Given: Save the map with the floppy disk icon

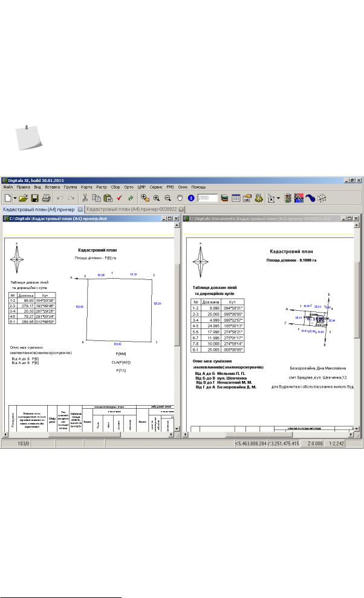Looking at the screenshot, I should coord(34,198).
